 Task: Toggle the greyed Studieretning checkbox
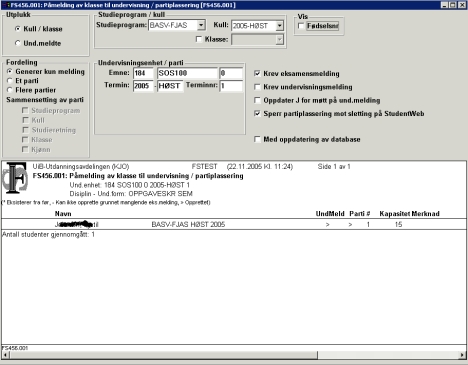click(x=25, y=130)
